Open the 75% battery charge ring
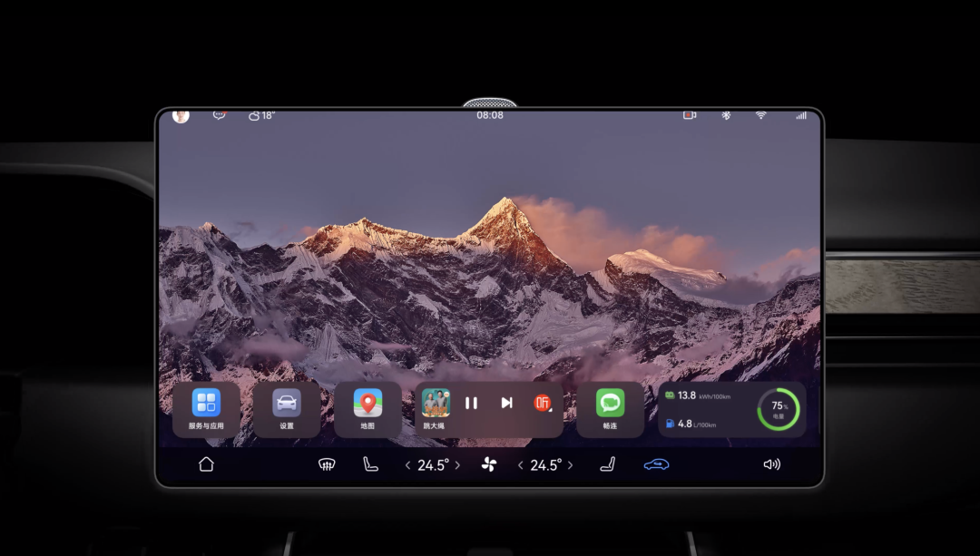The width and height of the screenshot is (980, 556). pyautogui.click(x=778, y=409)
